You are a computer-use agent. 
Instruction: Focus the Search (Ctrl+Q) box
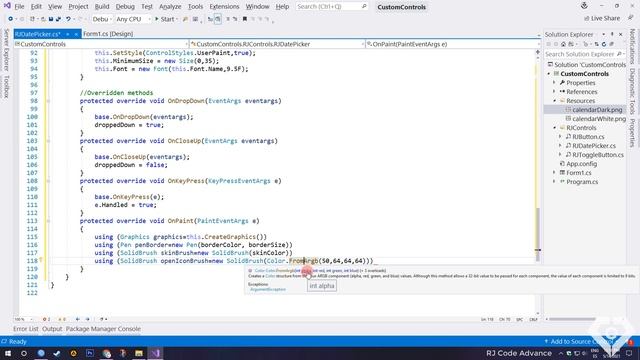coord(331,7)
